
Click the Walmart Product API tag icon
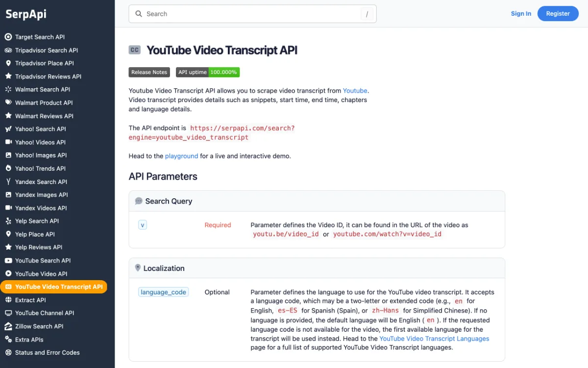(x=8, y=103)
